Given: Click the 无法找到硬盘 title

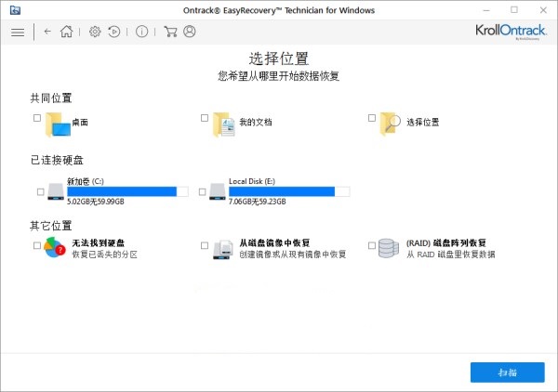Looking at the screenshot, I should (99, 242).
